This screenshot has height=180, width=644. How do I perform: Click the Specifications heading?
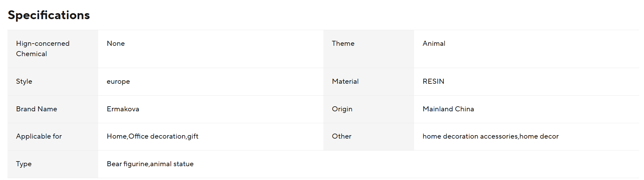click(x=49, y=15)
